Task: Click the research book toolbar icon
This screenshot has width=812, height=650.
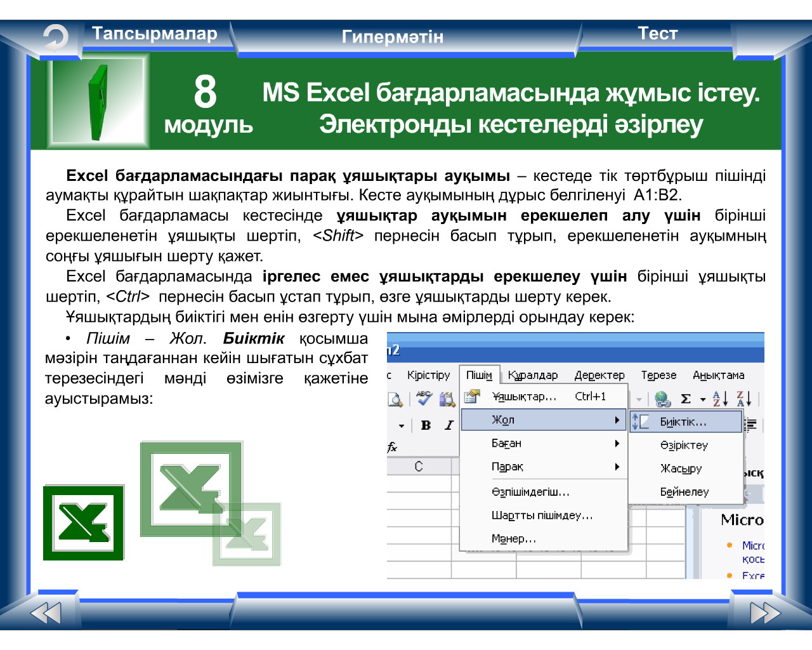Action: [x=448, y=399]
